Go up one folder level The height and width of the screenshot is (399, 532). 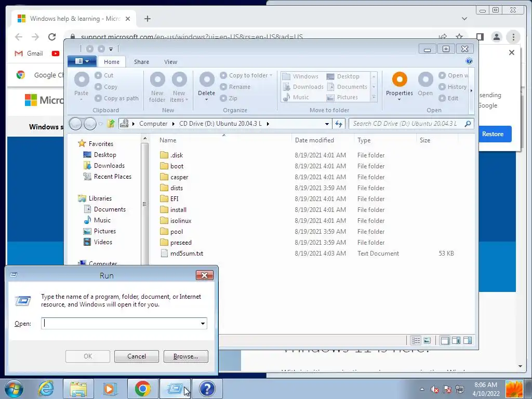pyautogui.click(x=111, y=124)
